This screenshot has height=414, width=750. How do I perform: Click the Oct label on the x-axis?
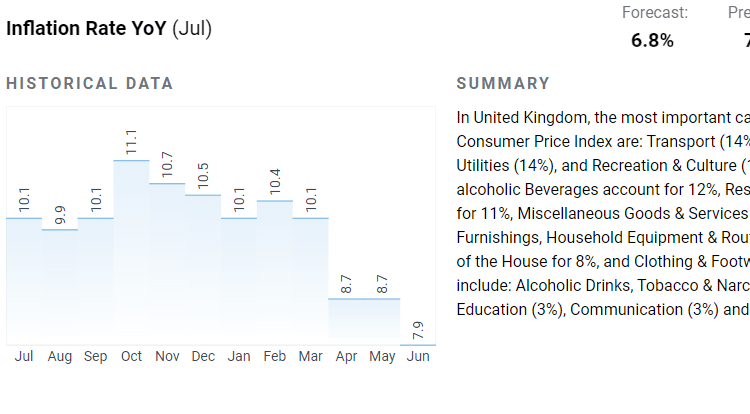click(x=132, y=357)
